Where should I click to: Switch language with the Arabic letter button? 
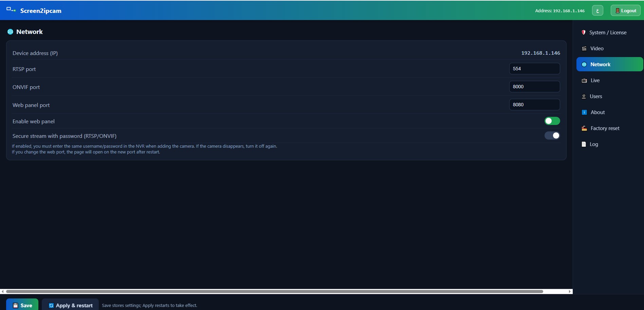tap(597, 11)
